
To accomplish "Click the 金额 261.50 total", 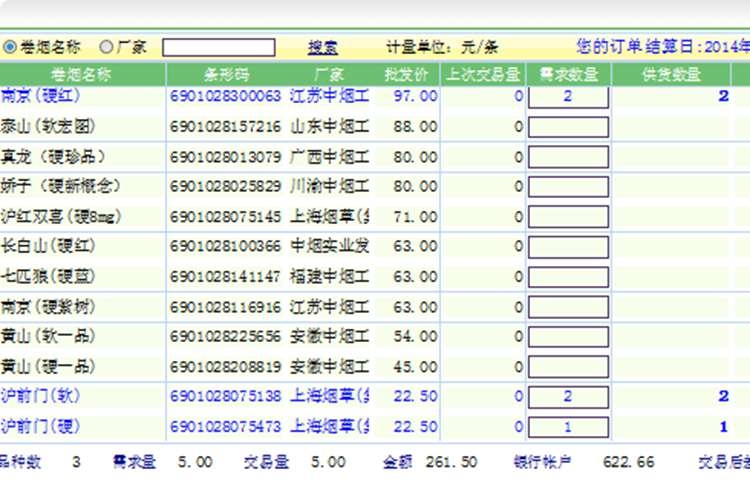I will click(430, 462).
